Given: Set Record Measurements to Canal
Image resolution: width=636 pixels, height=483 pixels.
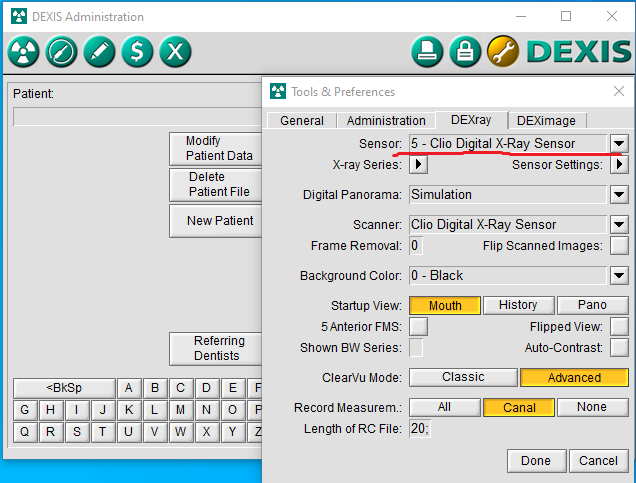Looking at the screenshot, I should (x=519, y=408).
